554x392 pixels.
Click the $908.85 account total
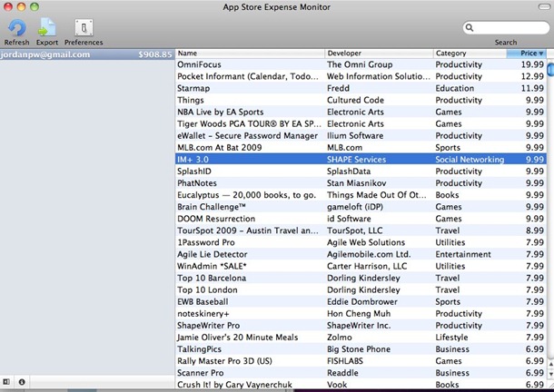[x=154, y=54]
